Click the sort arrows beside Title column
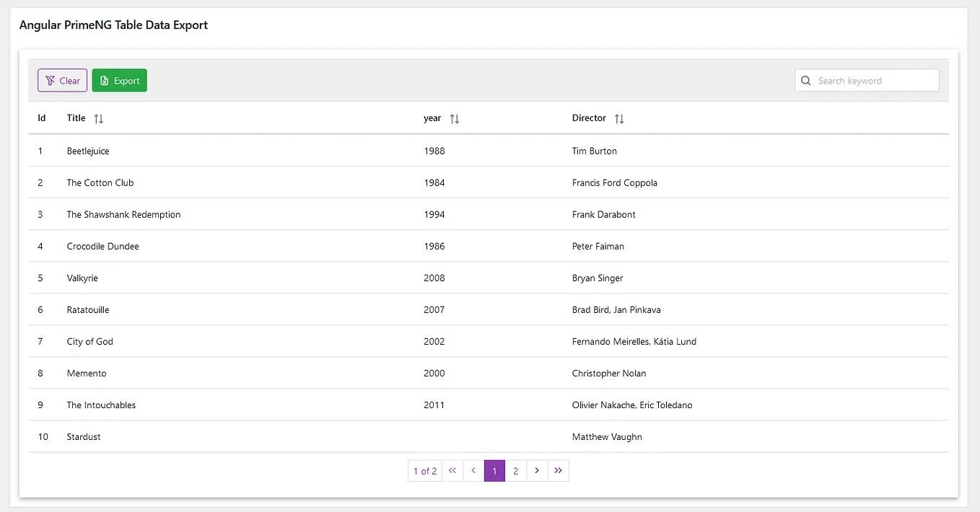Viewport: 980px width, 512px height. point(98,118)
